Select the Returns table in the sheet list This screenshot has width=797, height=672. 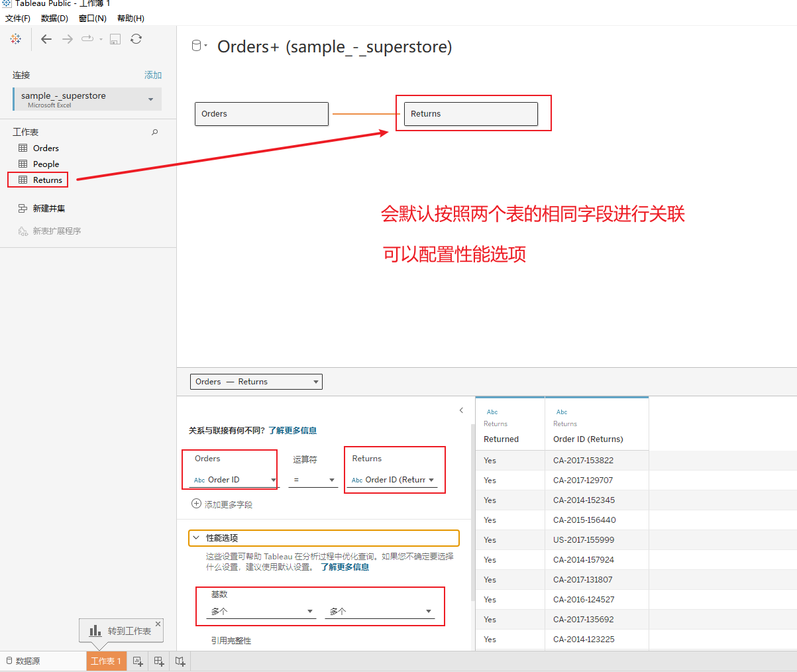48,180
